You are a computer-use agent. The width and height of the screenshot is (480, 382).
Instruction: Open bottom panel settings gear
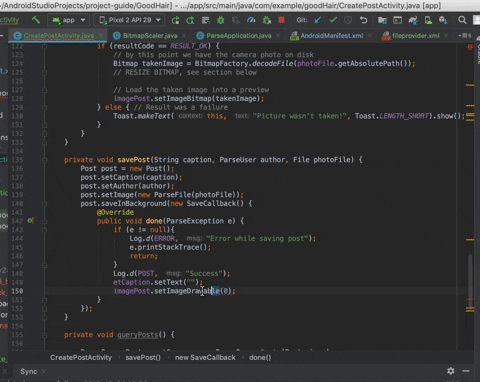[x=451, y=371]
